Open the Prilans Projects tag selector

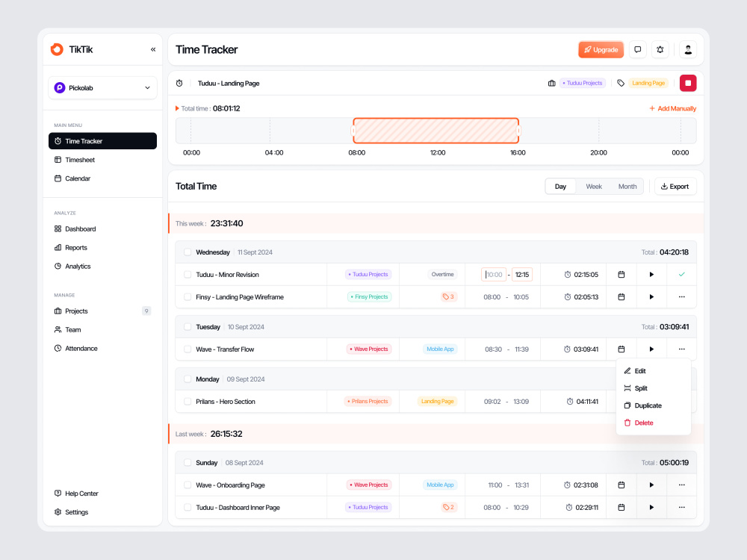pyautogui.click(x=368, y=402)
